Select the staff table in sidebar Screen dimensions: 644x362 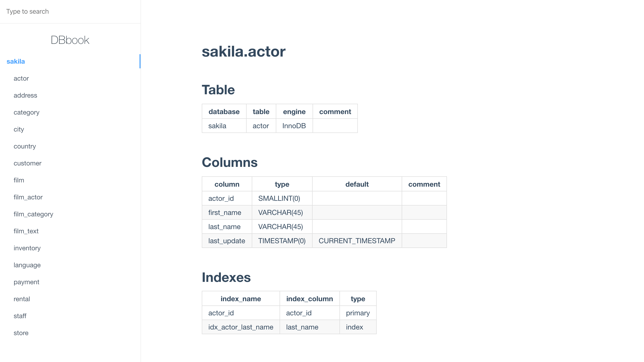[x=20, y=316]
